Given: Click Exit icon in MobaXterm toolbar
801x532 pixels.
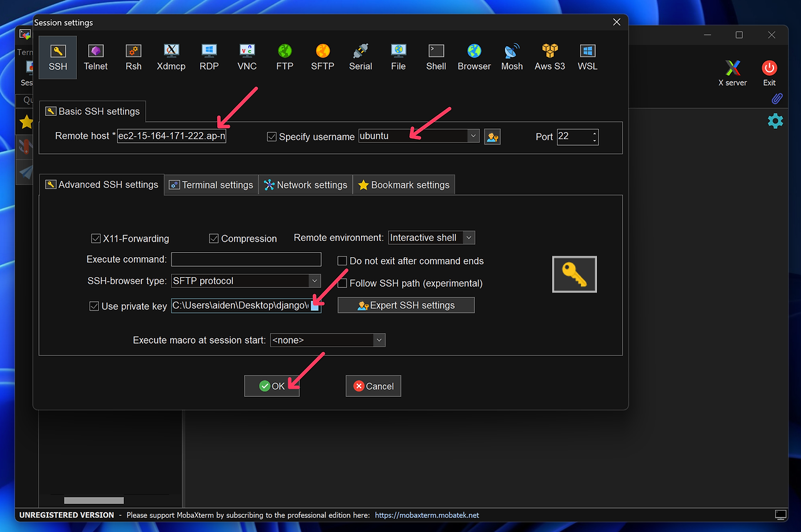Looking at the screenshot, I should click(769, 73).
